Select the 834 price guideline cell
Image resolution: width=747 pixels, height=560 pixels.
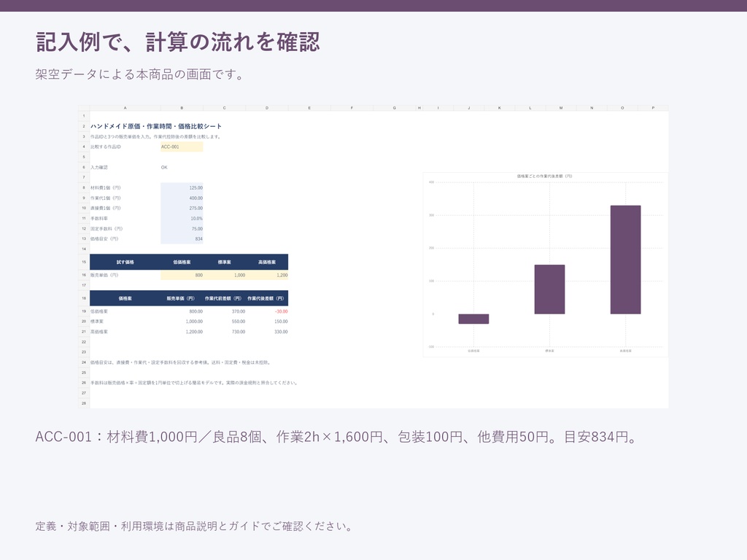(182, 239)
